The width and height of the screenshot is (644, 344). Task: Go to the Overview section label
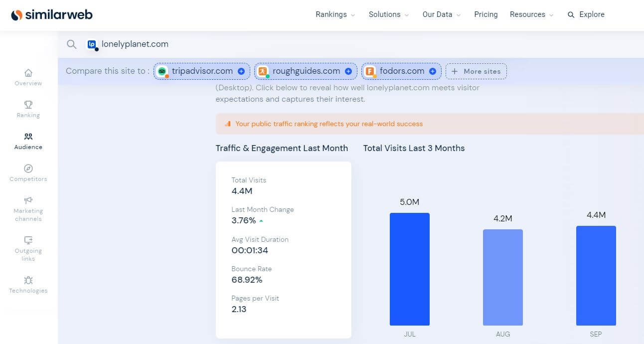[x=28, y=83]
